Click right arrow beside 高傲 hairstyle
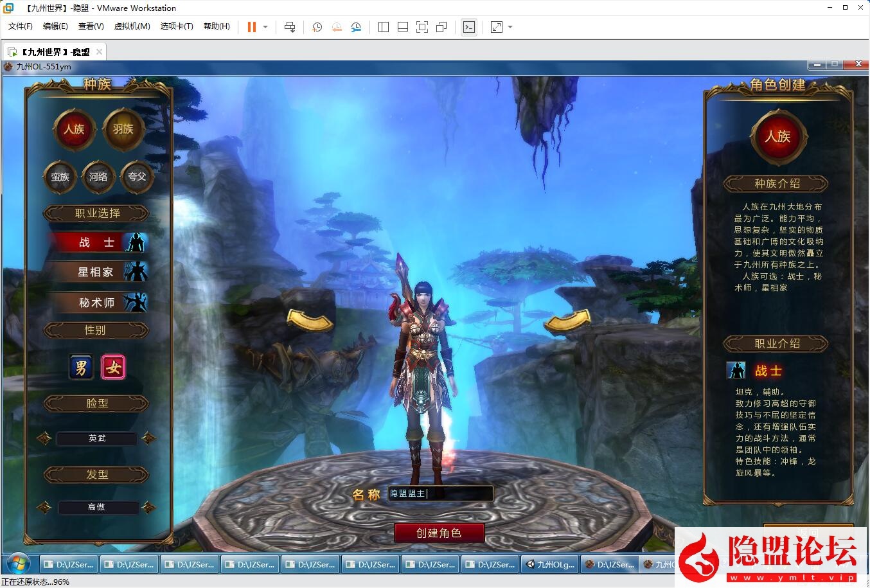Image resolution: width=870 pixels, height=588 pixels. [x=149, y=507]
